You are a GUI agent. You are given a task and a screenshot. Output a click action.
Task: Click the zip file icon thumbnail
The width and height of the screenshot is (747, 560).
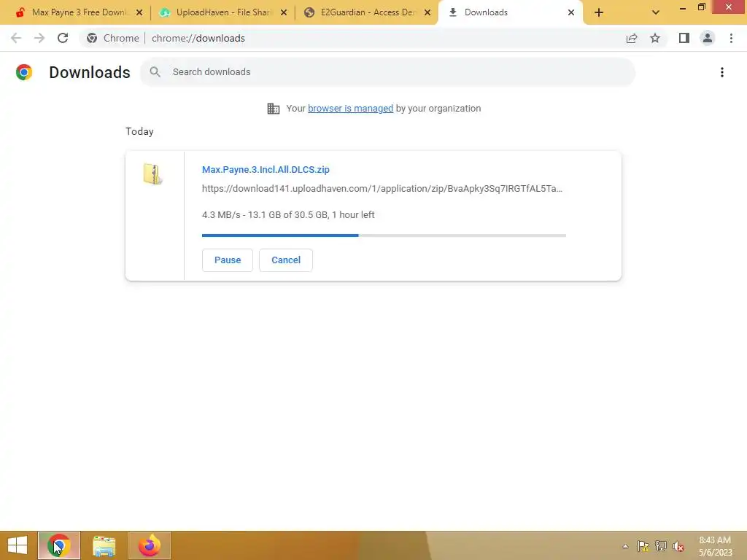point(152,174)
